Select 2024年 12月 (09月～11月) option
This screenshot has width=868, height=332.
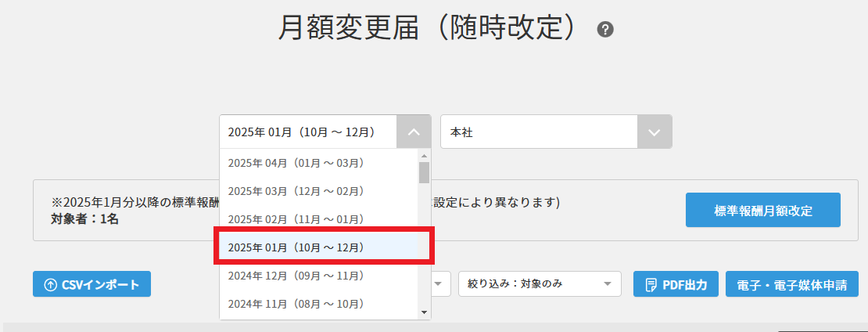pos(296,276)
